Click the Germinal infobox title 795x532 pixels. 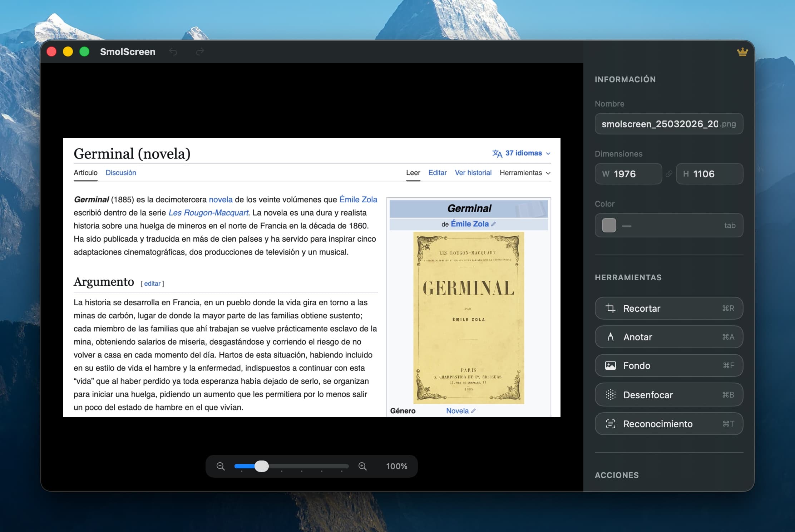[469, 208]
